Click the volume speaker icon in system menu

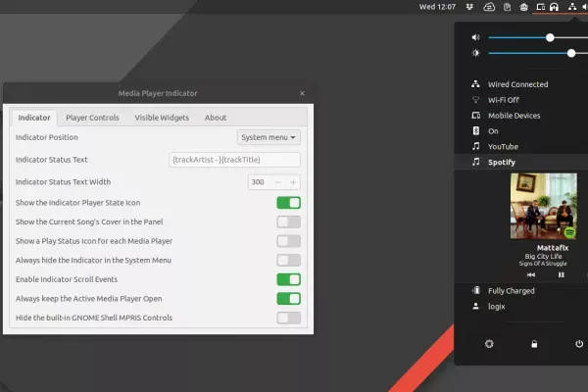point(475,37)
